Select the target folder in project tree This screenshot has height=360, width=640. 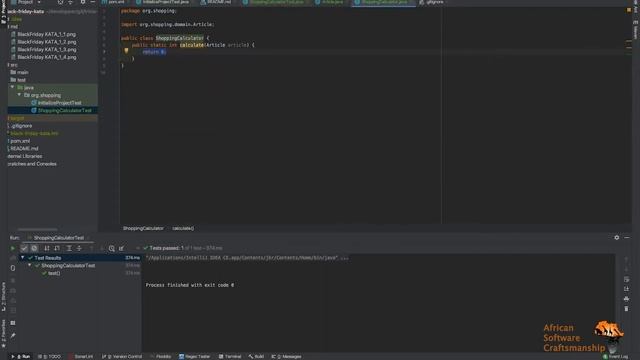pyautogui.click(x=16, y=118)
